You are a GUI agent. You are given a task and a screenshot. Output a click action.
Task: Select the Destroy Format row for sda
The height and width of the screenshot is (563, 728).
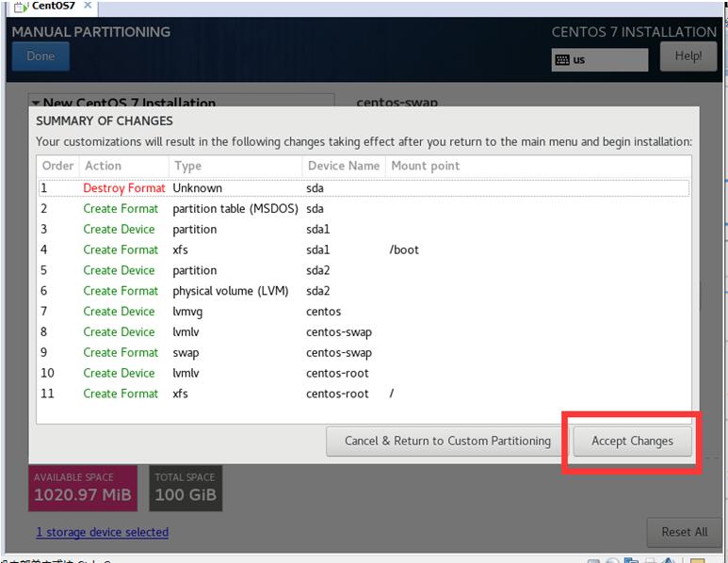[x=364, y=188]
